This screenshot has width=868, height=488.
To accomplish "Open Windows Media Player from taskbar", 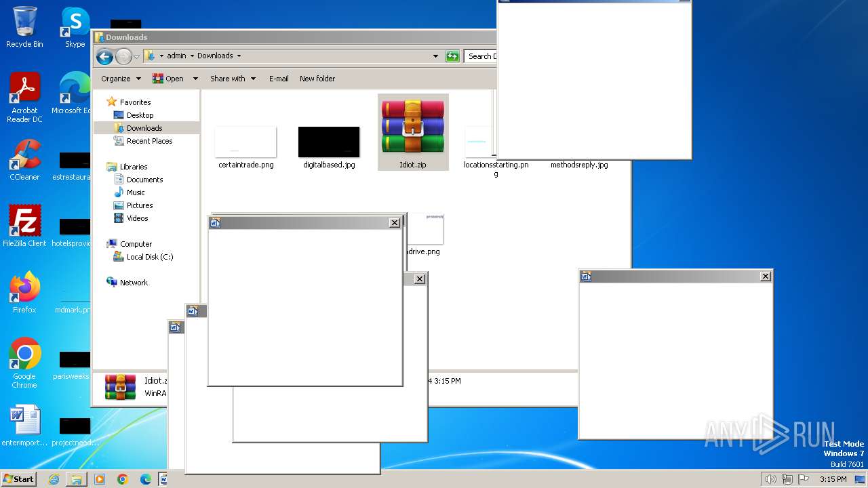I will (100, 479).
